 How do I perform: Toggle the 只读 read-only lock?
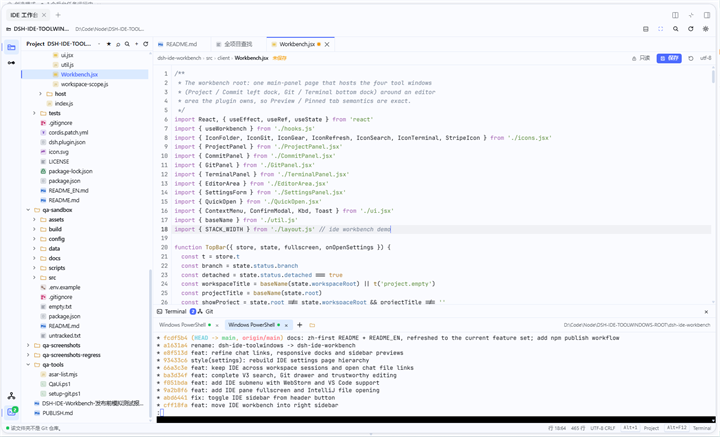pos(641,58)
